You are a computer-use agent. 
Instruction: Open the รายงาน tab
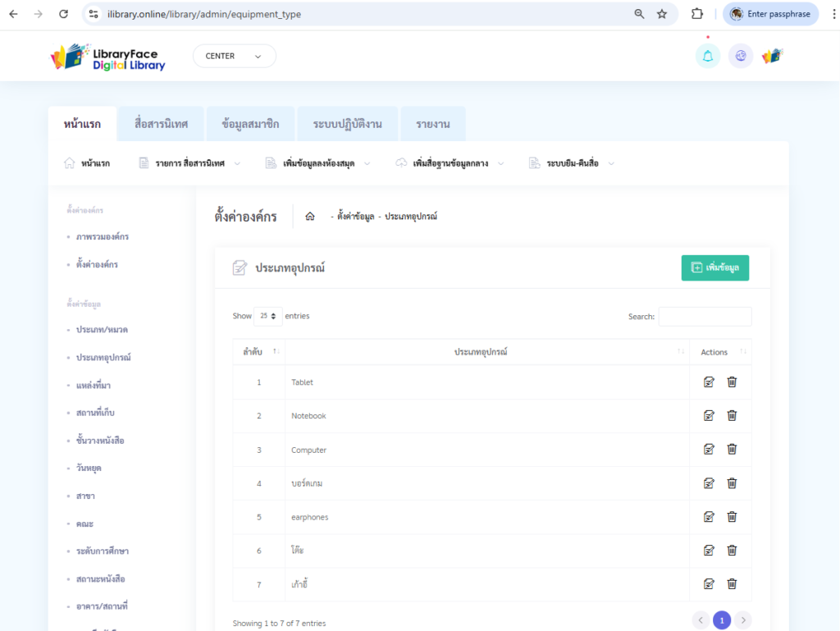coord(432,125)
